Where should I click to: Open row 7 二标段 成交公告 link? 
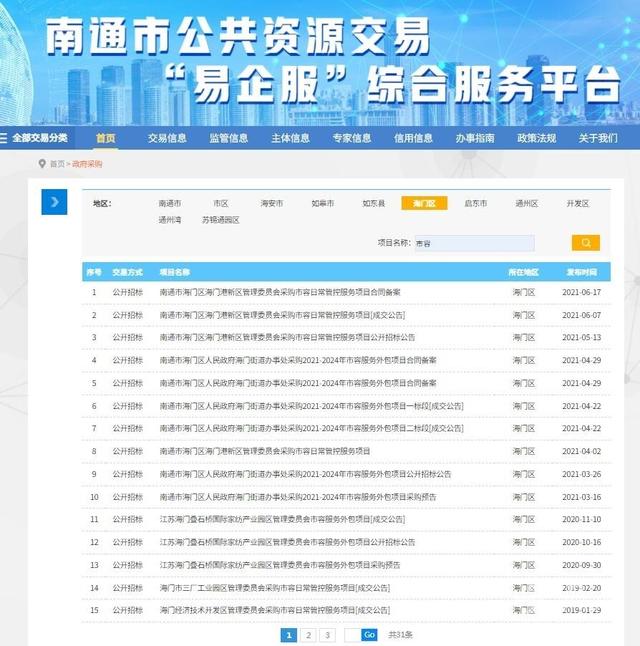pos(312,428)
